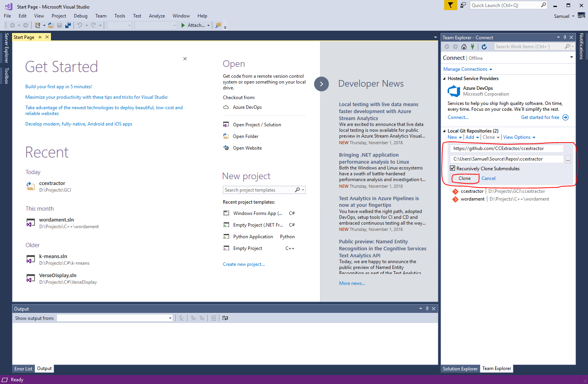
Task: Click the Search project templates field
Action: (259, 190)
